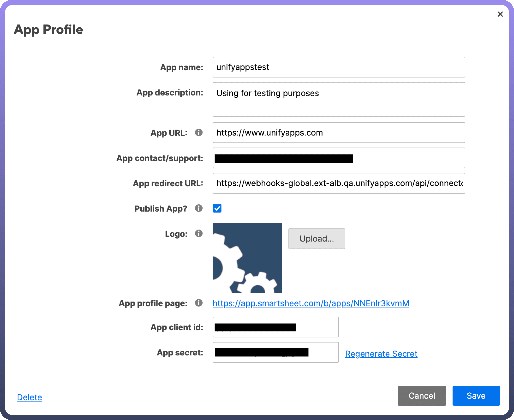
Task: Uncheck the Publish App checkbox
Action: pos(217,208)
